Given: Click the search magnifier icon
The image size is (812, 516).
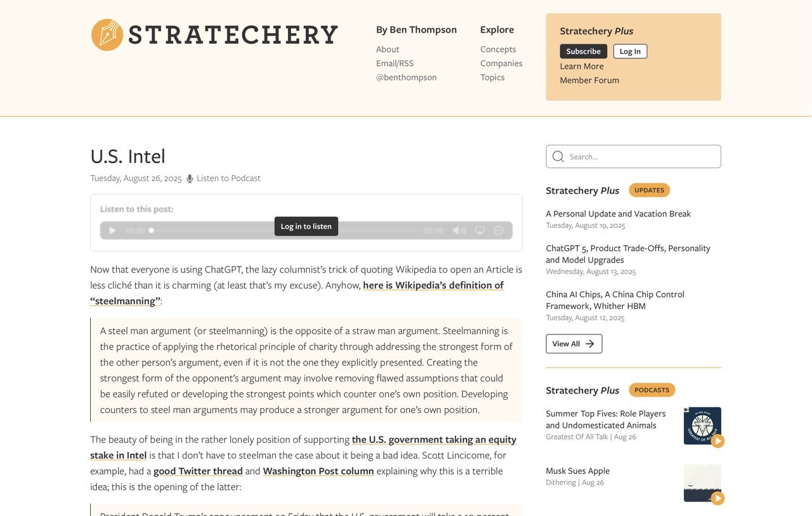Looking at the screenshot, I should (x=558, y=157).
